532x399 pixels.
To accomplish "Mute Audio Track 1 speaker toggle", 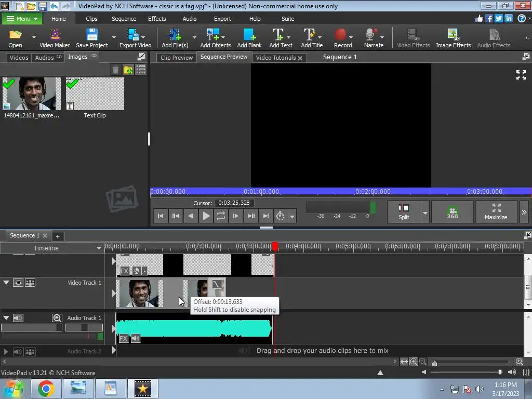I will pyautogui.click(x=18, y=317).
